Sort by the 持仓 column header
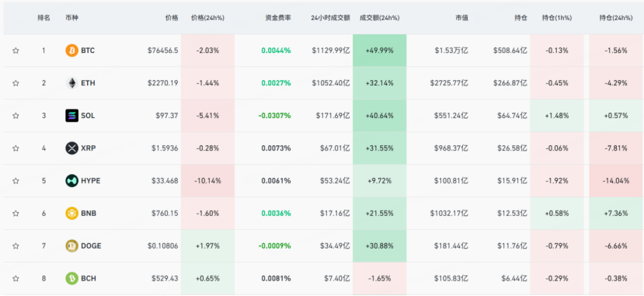Image resolution: width=644 pixels, height=296 pixels. coord(521,18)
